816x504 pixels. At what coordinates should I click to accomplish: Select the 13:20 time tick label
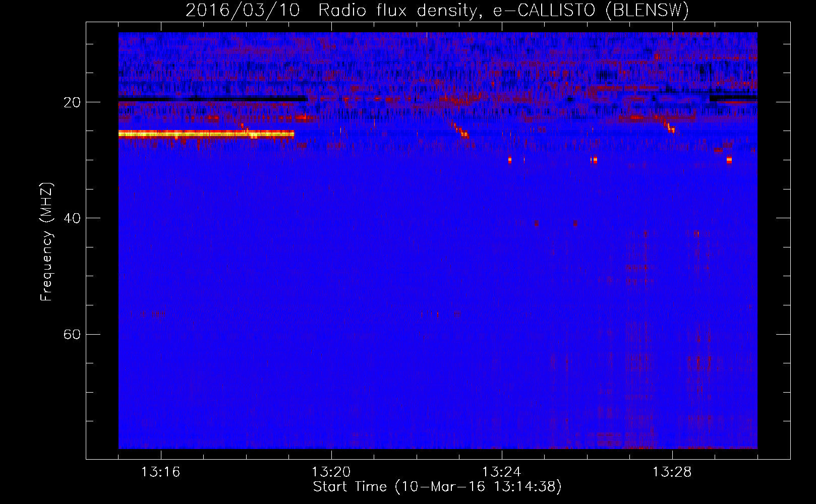tap(331, 472)
